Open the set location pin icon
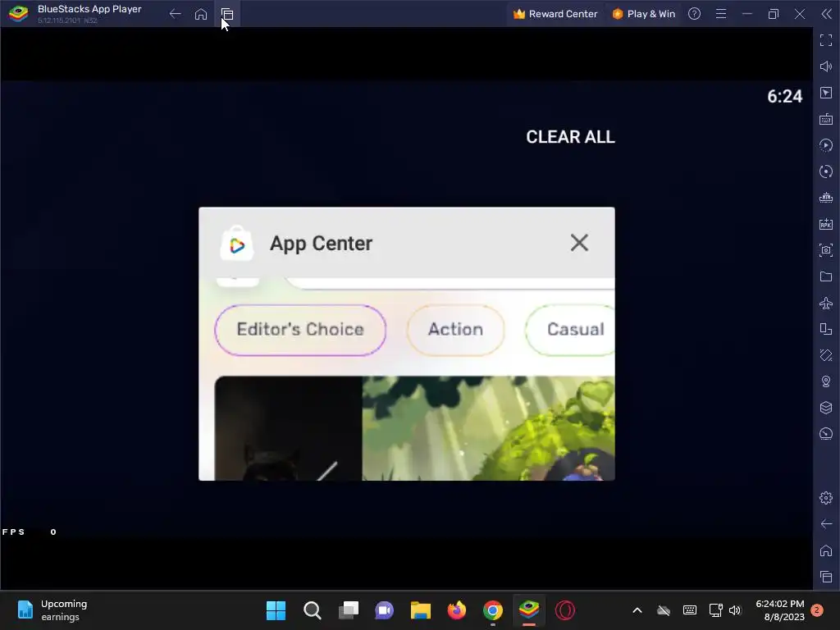 pos(826,381)
